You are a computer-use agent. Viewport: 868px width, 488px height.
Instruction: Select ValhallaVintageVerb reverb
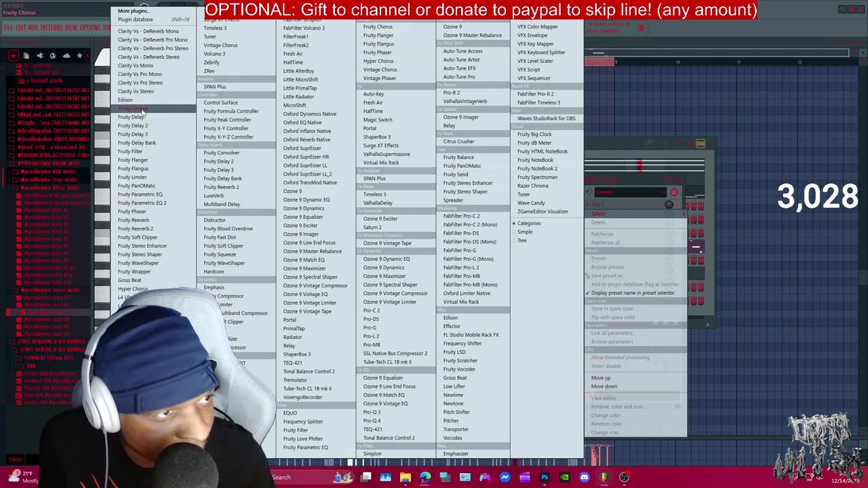point(465,102)
